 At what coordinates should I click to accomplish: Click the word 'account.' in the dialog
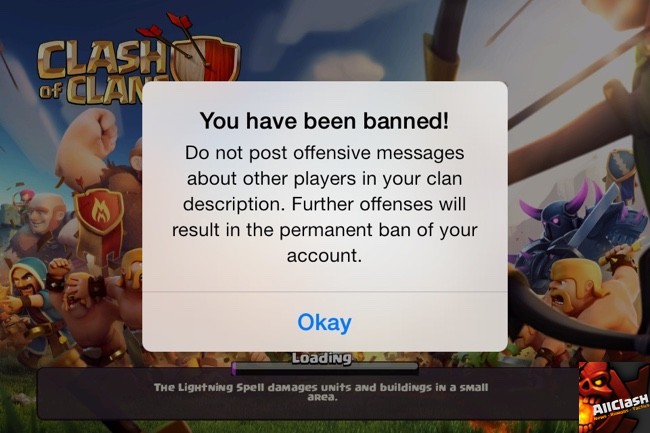(x=325, y=255)
